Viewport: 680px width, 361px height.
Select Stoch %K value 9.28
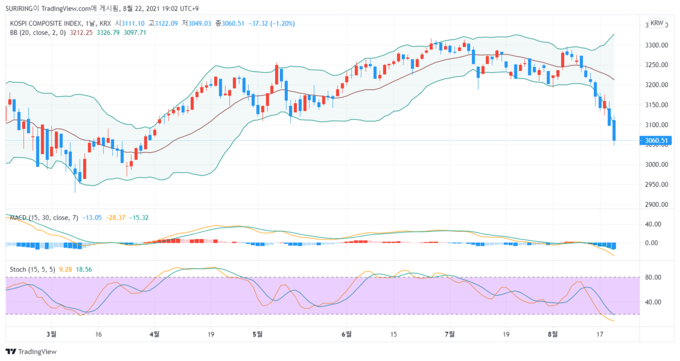coord(65,269)
